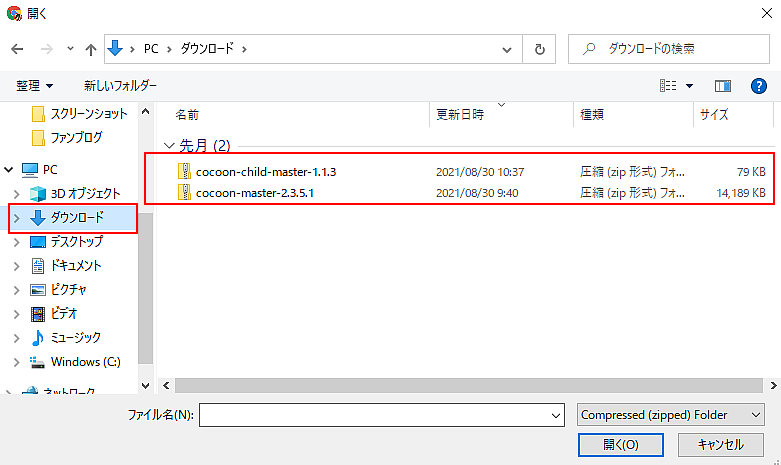Sort by 名前 column header
Image resolution: width=781 pixels, height=465 pixels.
pos(187,115)
